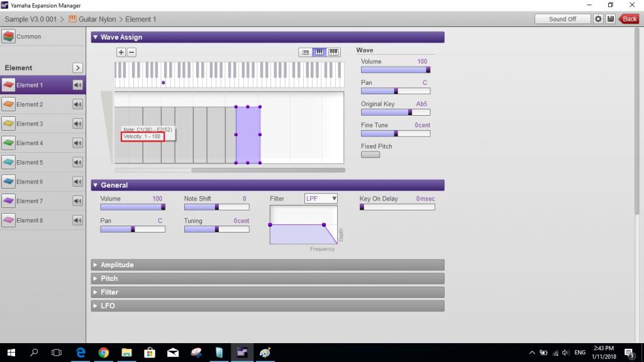Launch Google Chrome from taskbar
This screenshot has width=644, height=362.
click(x=104, y=353)
